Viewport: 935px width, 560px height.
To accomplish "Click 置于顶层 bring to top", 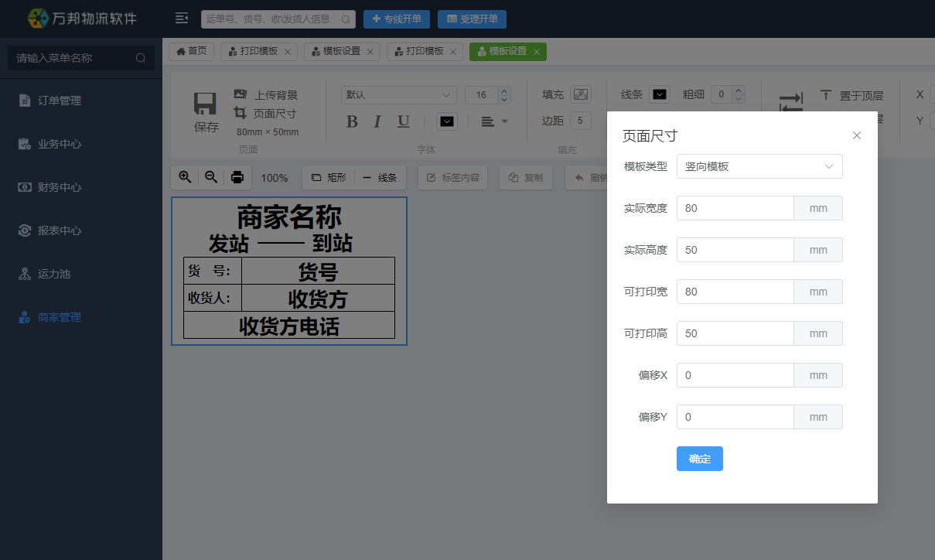I will [851, 95].
